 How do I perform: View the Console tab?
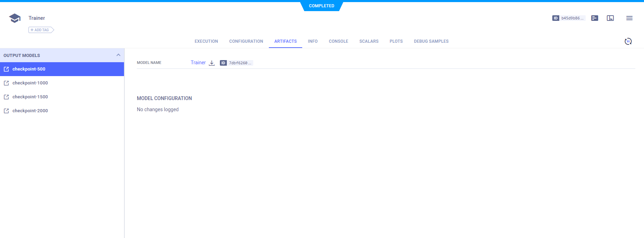coord(338,41)
